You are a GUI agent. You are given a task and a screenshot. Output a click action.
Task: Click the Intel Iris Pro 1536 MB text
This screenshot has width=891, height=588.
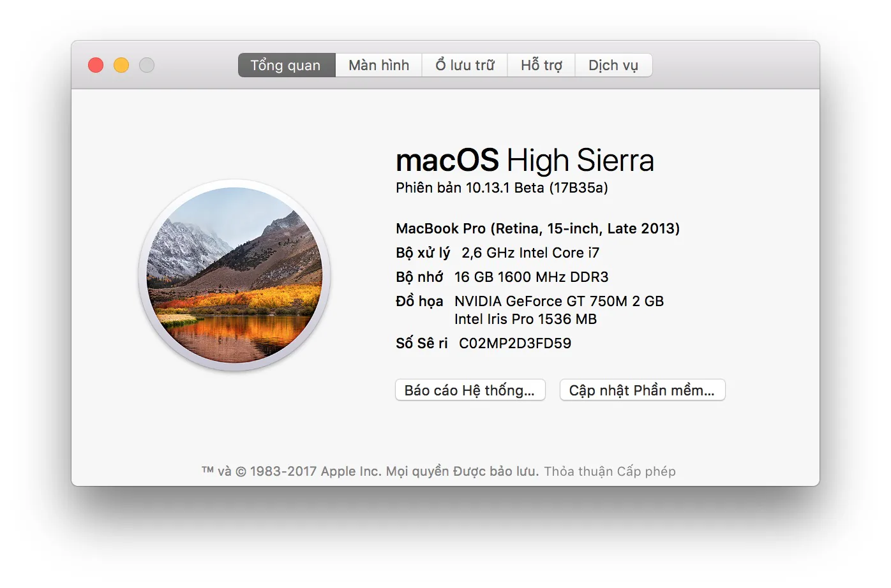point(526,319)
